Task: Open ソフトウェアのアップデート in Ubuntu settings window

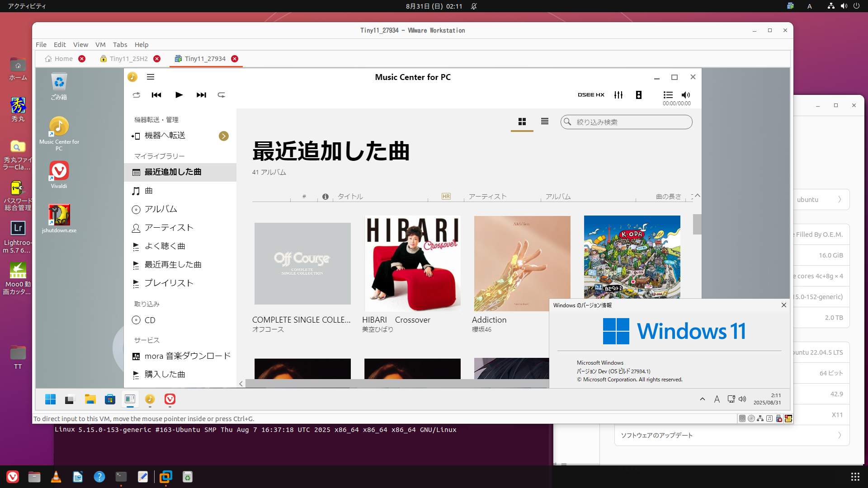Action: pyautogui.click(x=732, y=435)
